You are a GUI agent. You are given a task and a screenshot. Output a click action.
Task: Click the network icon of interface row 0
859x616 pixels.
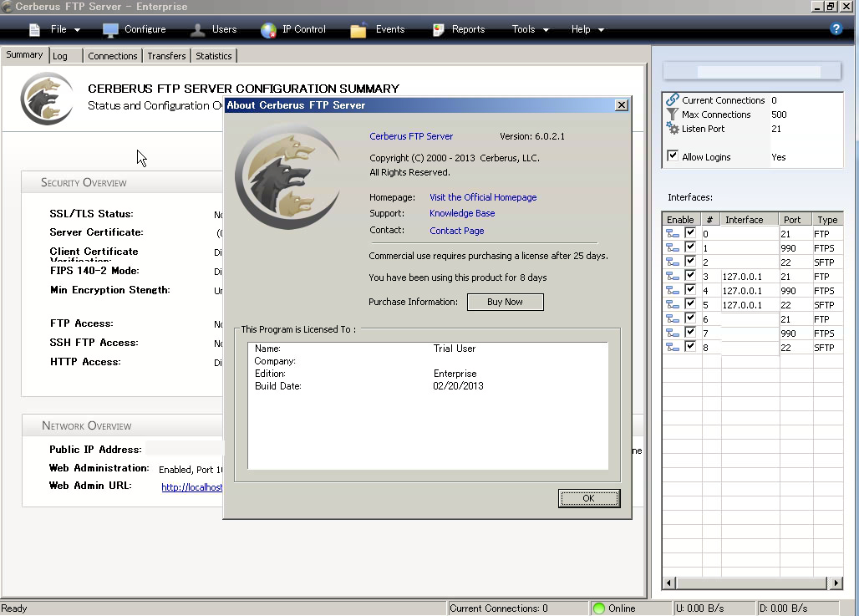[672, 233]
